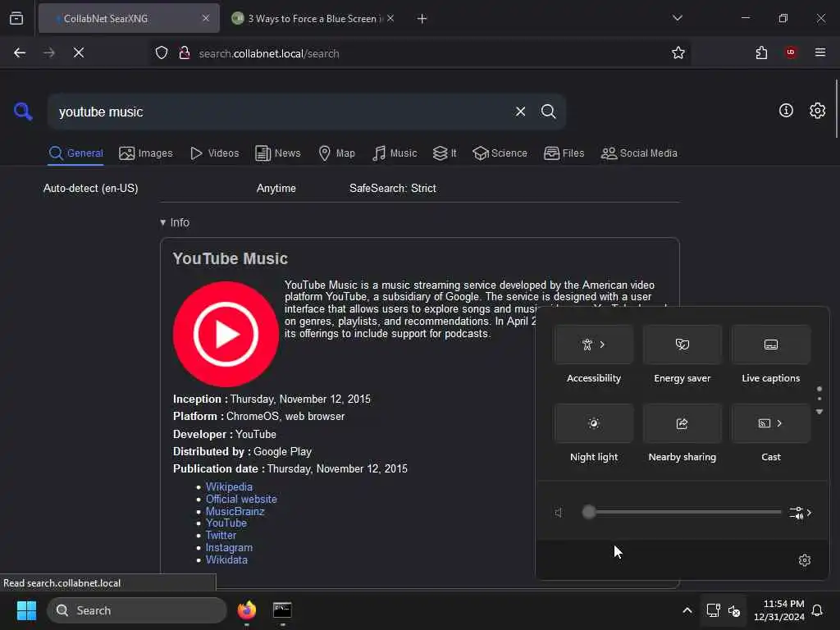Go back to the previous page
The image size is (840, 630).
[x=20, y=52]
